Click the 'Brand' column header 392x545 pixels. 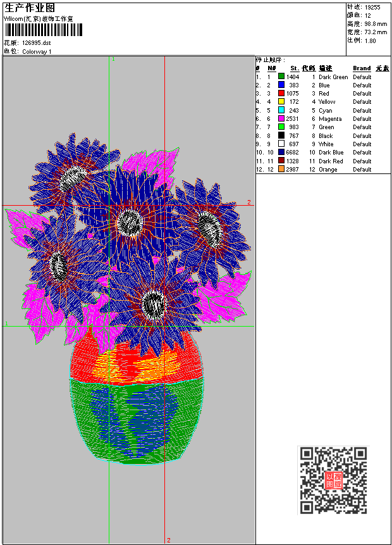tap(362, 68)
